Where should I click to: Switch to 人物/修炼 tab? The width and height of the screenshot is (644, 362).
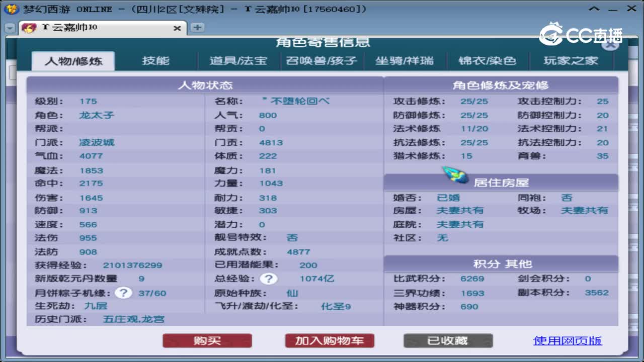point(73,61)
